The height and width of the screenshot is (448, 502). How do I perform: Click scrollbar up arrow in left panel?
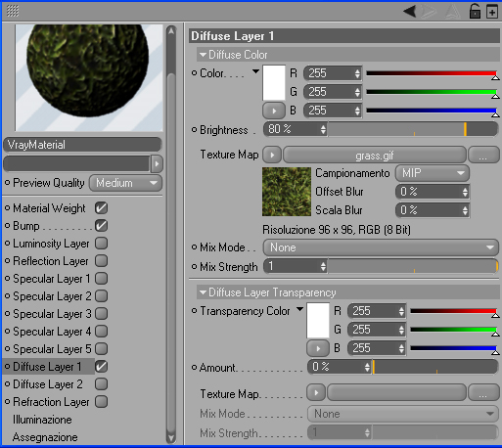[x=171, y=31]
